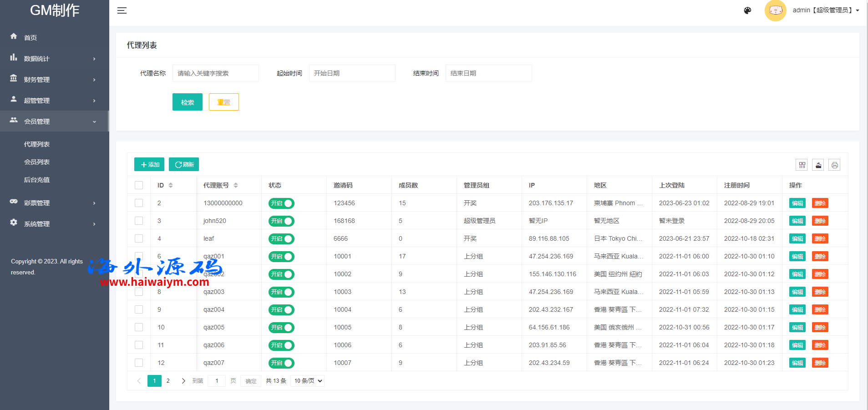Screen dimensions: 868x410
Task: Click the column filter icon above table
Action: pos(802,165)
